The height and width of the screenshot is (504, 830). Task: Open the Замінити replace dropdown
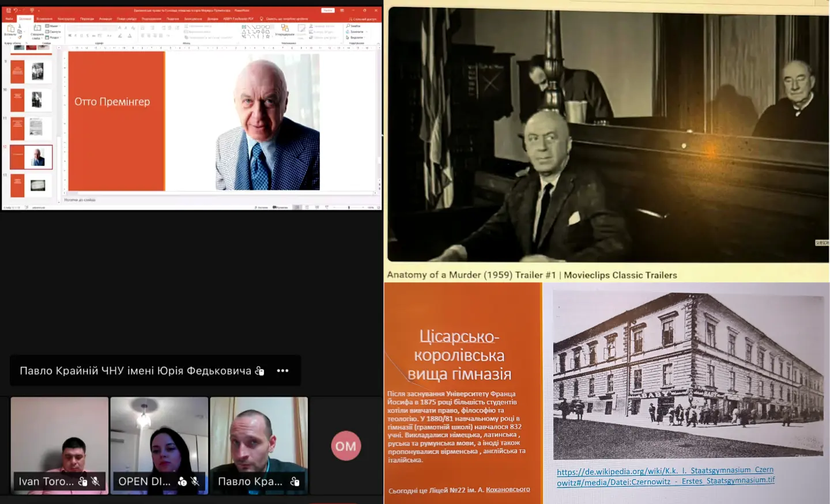pyautogui.click(x=357, y=32)
